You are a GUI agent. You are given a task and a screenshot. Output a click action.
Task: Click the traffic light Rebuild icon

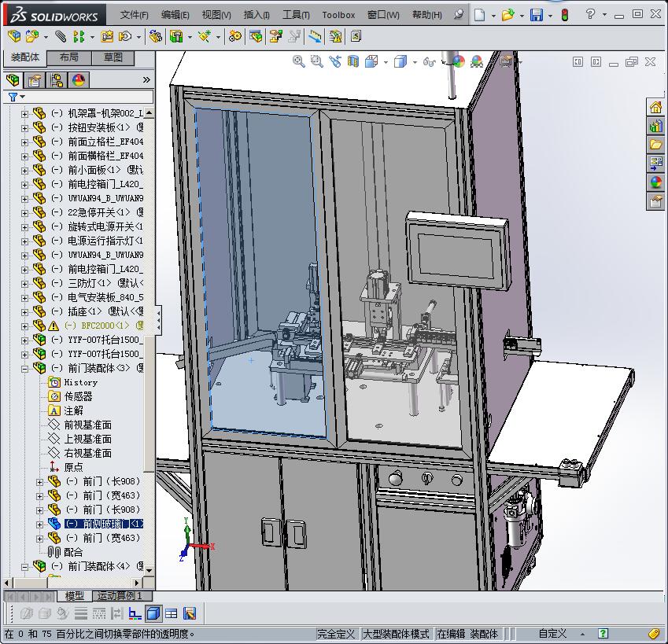[564, 15]
